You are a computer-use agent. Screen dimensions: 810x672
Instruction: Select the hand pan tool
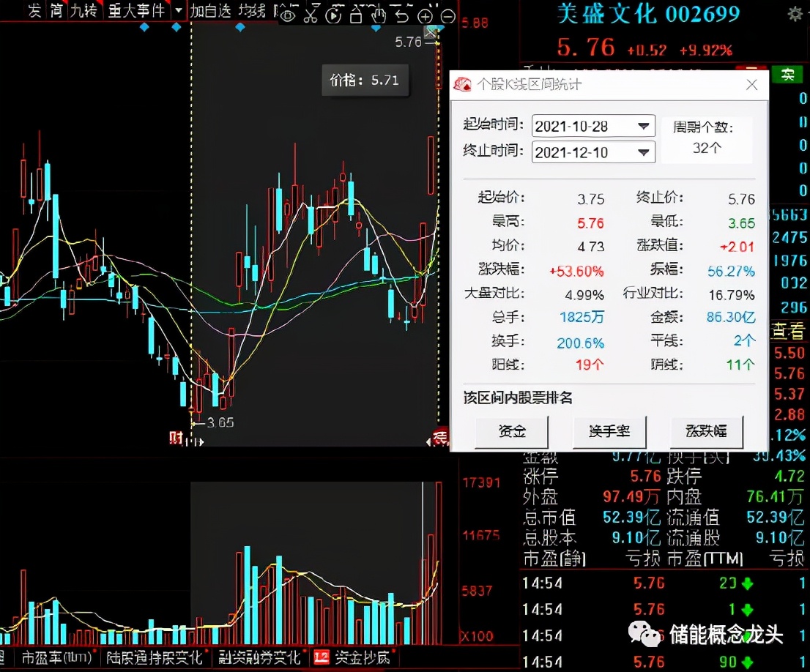click(379, 15)
